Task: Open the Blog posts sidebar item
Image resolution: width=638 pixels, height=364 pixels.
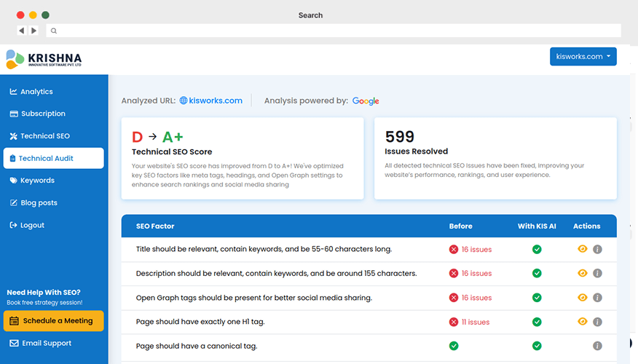Action: click(34, 202)
